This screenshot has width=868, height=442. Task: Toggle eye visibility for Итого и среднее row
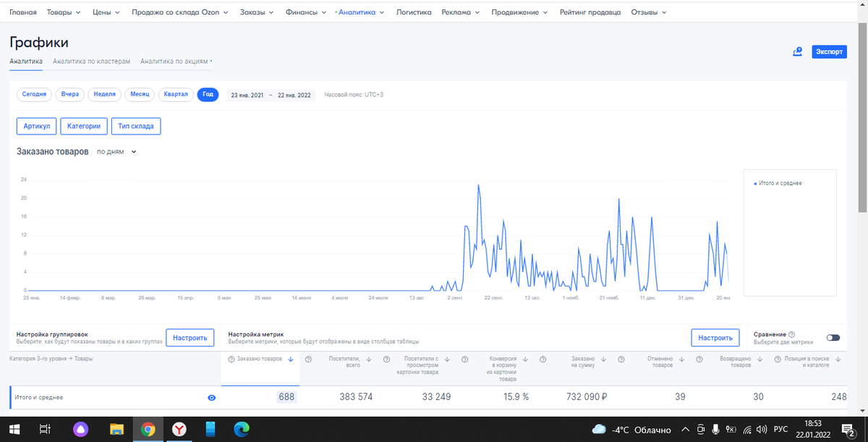click(212, 397)
